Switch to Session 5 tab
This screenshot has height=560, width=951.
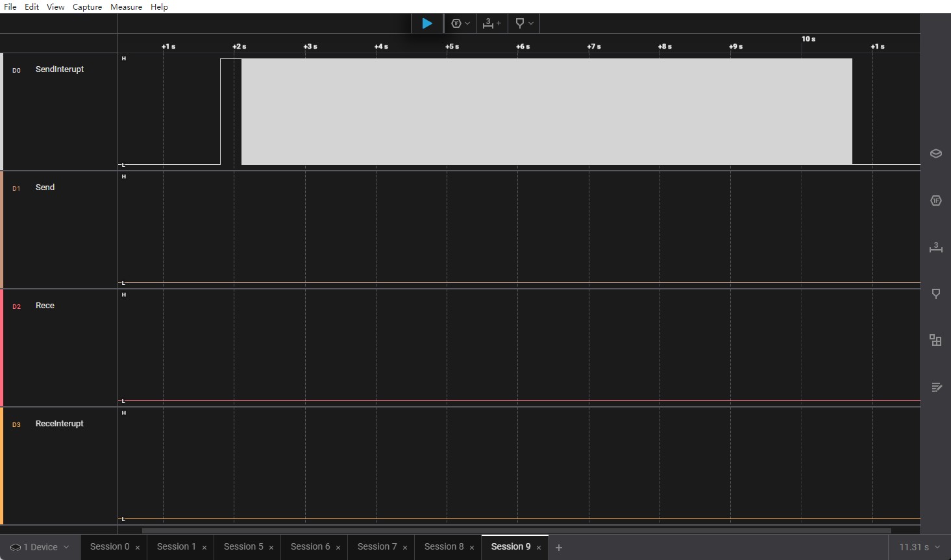[x=243, y=547]
